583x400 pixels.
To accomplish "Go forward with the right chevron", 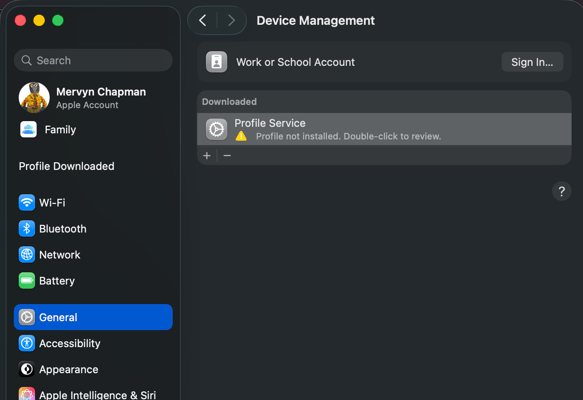I will pos(231,20).
